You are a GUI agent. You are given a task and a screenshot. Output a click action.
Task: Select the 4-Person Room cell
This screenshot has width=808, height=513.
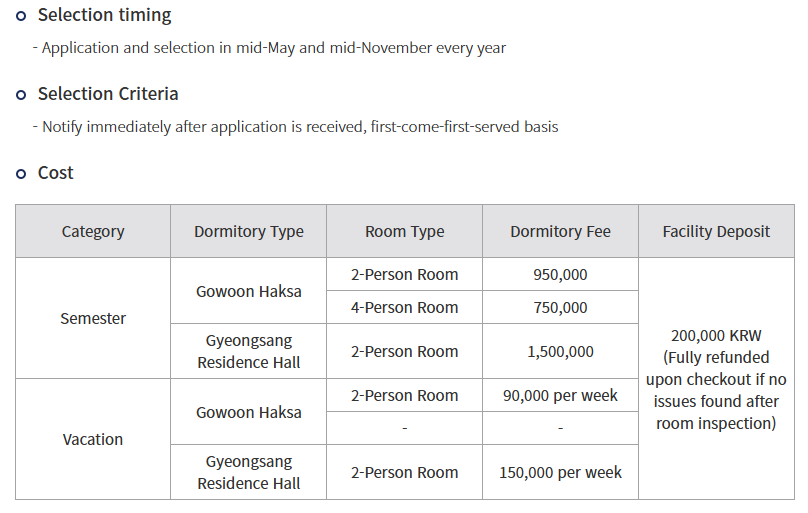click(x=405, y=308)
